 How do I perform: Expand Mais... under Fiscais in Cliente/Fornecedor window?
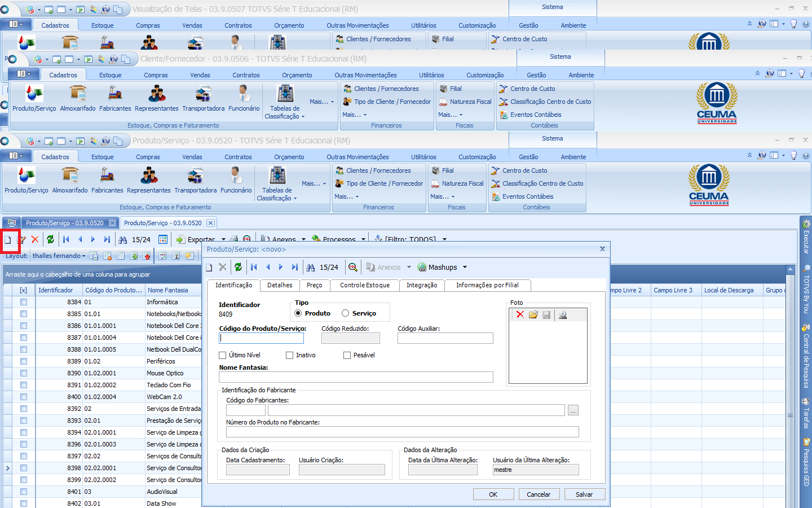pos(451,115)
